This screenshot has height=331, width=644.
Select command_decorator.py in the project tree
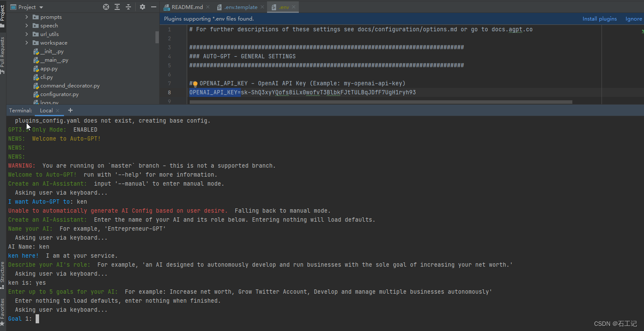[x=70, y=86]
